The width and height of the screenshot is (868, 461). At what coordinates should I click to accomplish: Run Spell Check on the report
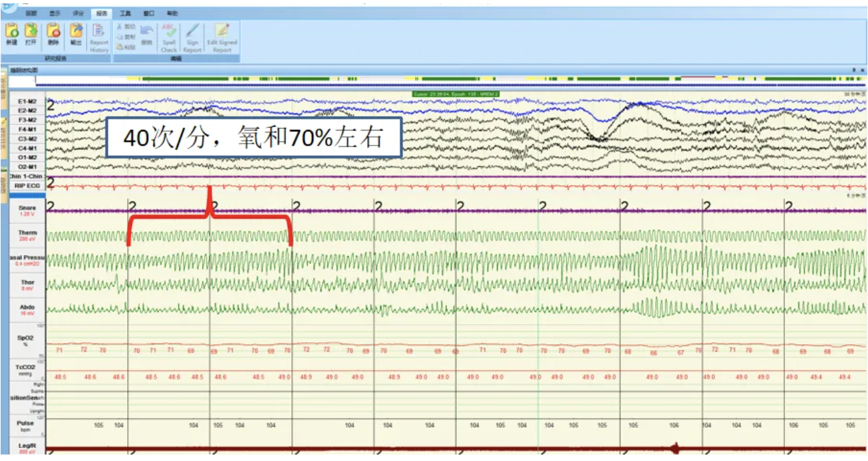pos(169,37)
